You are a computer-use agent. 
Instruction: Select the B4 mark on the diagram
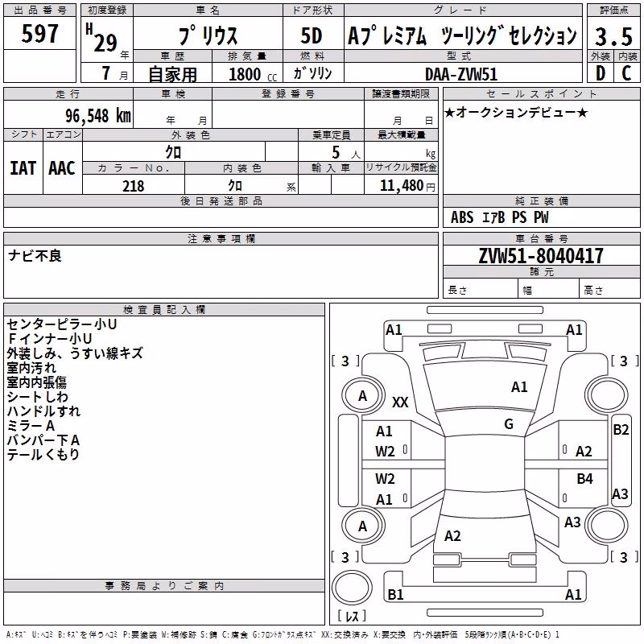click(x=584, y=478)
